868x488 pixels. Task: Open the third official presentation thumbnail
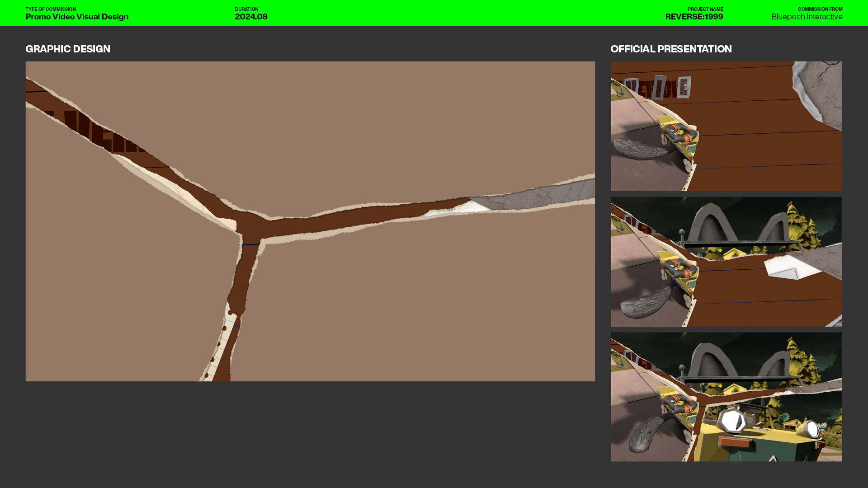[x=726, y=397]
